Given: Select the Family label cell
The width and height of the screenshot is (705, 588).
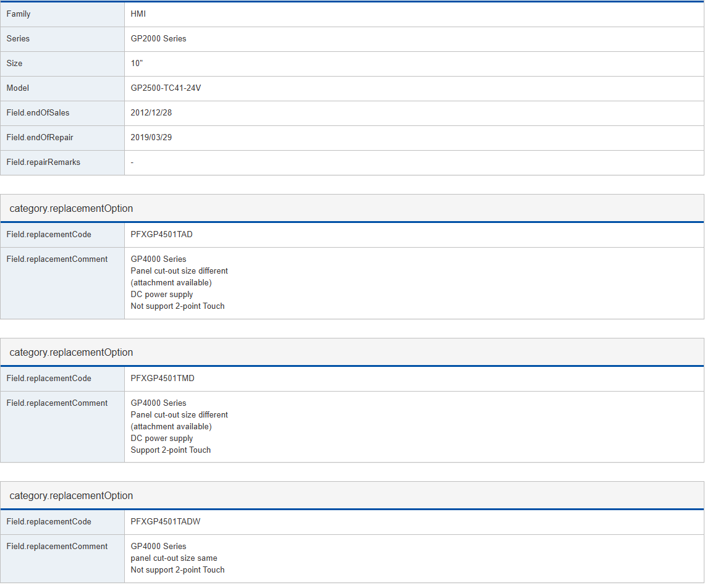Looking at the screenshot, I should 62,14.
